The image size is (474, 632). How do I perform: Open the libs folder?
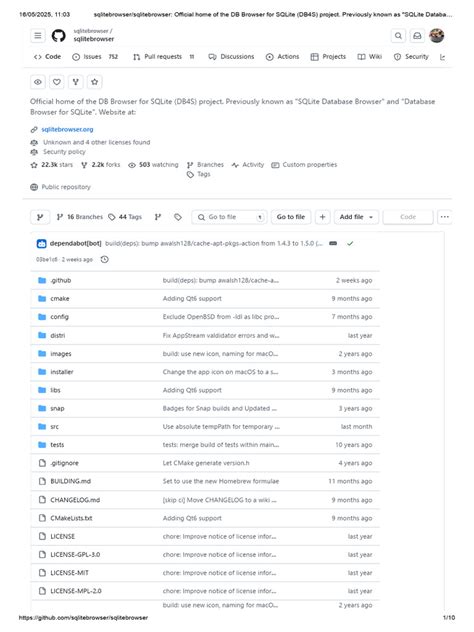[x=55, y=390]
